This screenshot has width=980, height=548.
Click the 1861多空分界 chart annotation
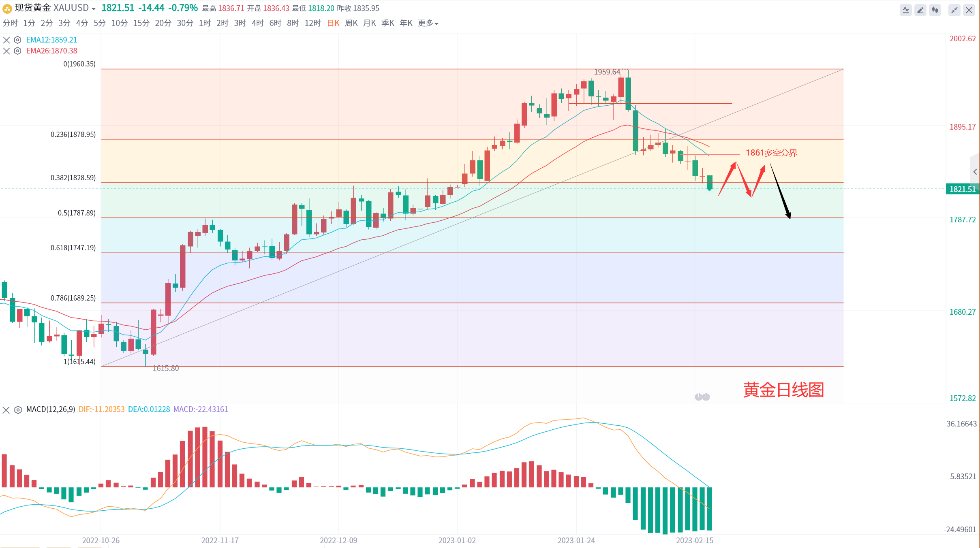click(x=771, y=153)
